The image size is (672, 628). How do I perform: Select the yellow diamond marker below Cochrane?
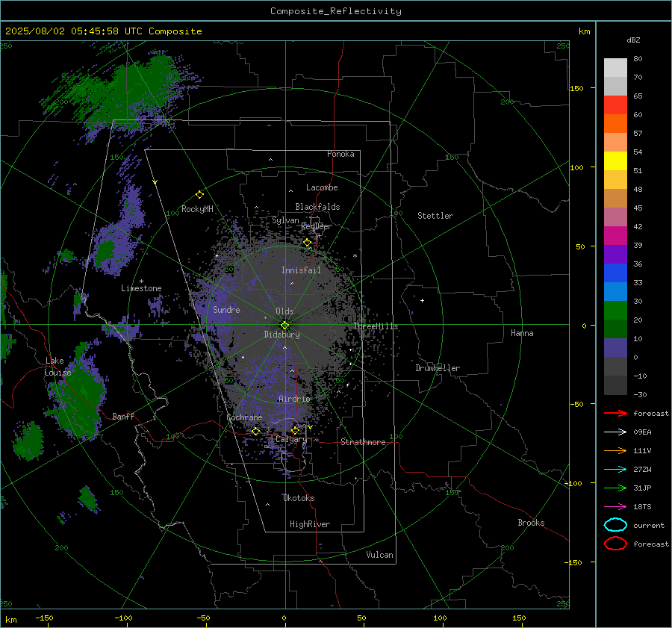(x=255, y=431)
